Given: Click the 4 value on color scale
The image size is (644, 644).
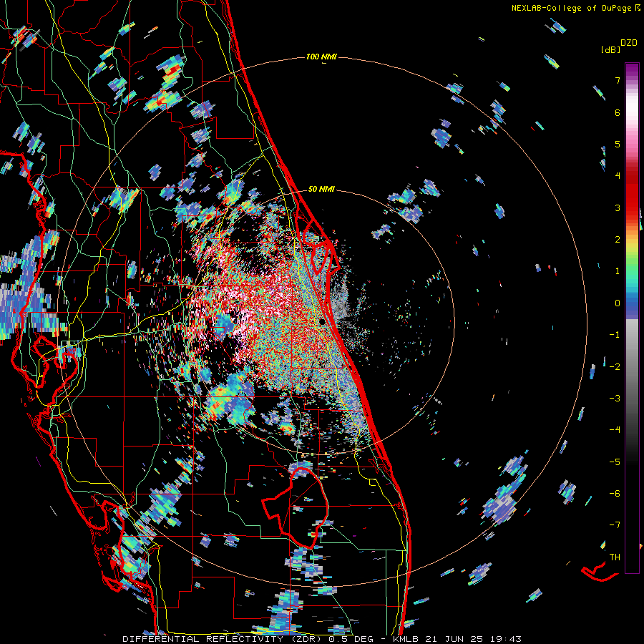Looking at the screenshot, I should click(618, 176).
